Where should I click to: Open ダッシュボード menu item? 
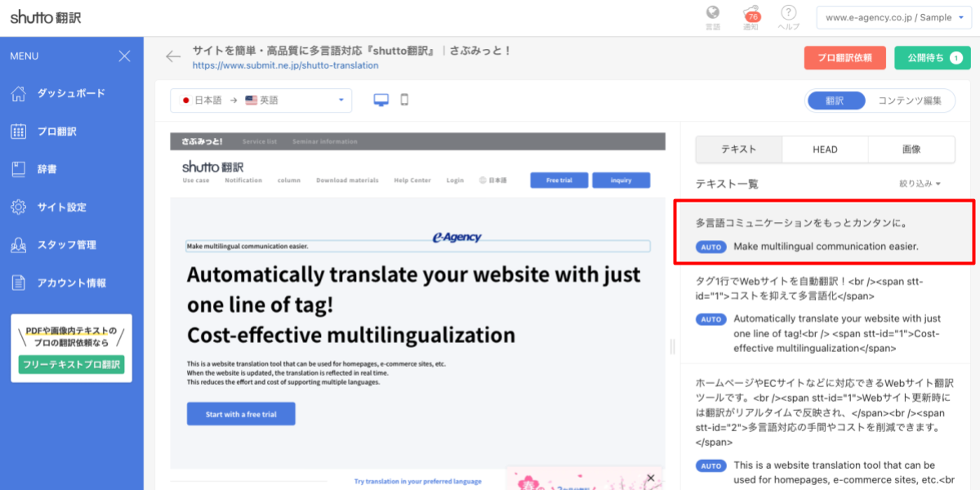tap(71, 93)
